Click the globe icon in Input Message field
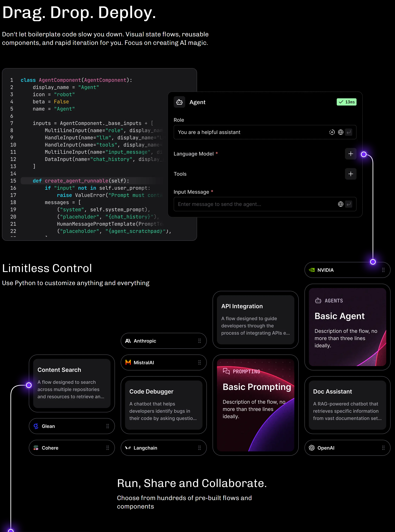395x532 pixels. (x=341, y=204)
